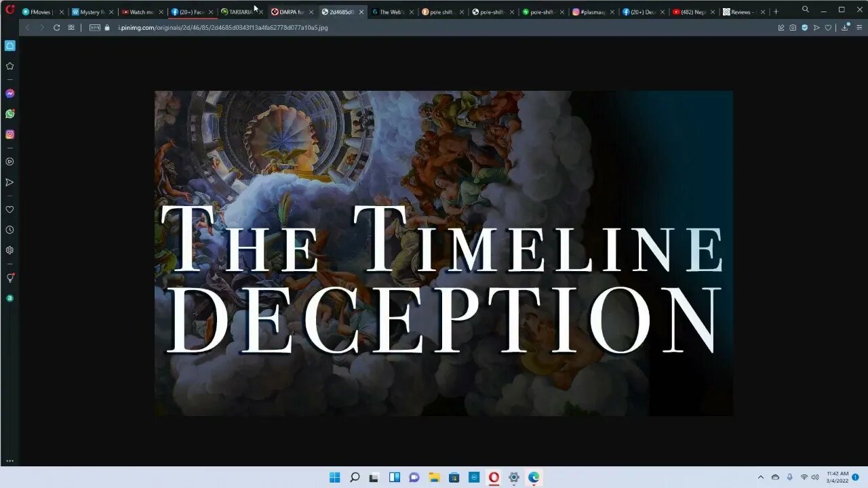Open sidebar Settings gear icon
868x488 pixels.
[x=9, y=250]
